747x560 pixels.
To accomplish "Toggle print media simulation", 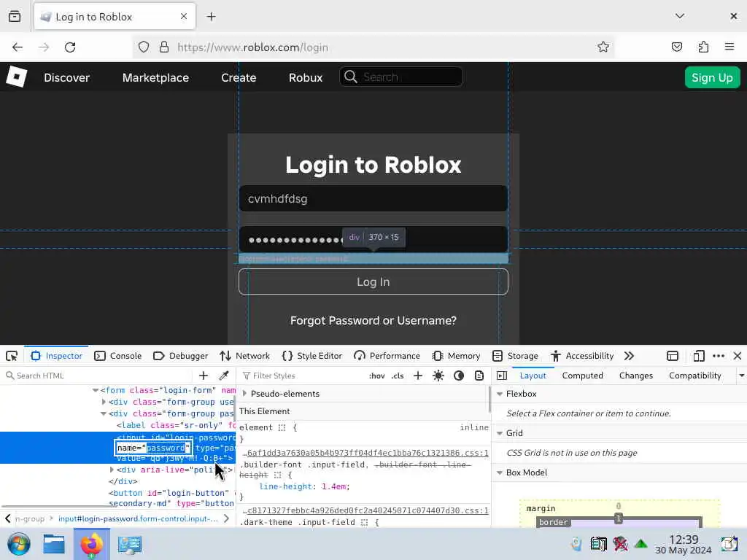I will [x=479, y=376].
